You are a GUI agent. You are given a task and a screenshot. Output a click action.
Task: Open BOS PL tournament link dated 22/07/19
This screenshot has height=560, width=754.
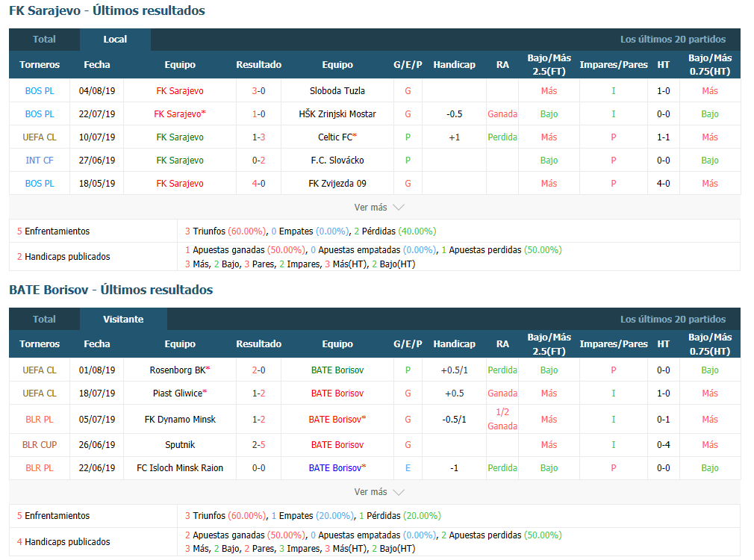(40, 114)
